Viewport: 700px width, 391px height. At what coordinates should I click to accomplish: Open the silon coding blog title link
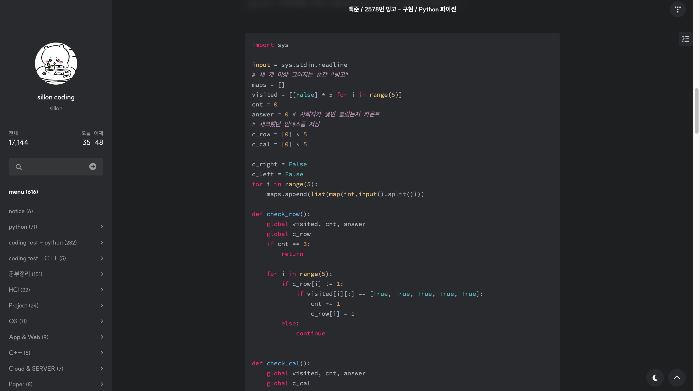click(56, 97)
